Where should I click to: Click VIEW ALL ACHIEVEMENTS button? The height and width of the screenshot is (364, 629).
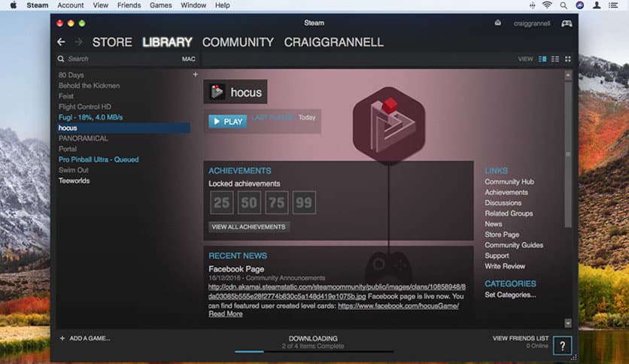click(249, 227)
